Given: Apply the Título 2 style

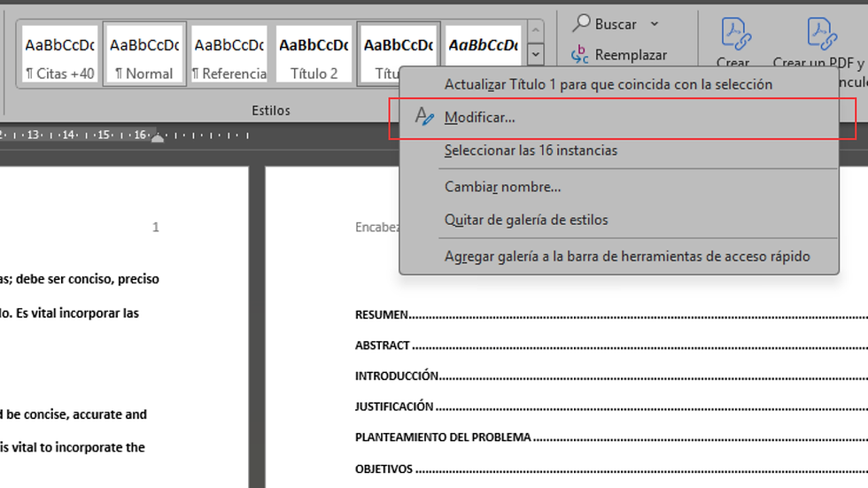Looking at the screenshot, I should point(314,54).
